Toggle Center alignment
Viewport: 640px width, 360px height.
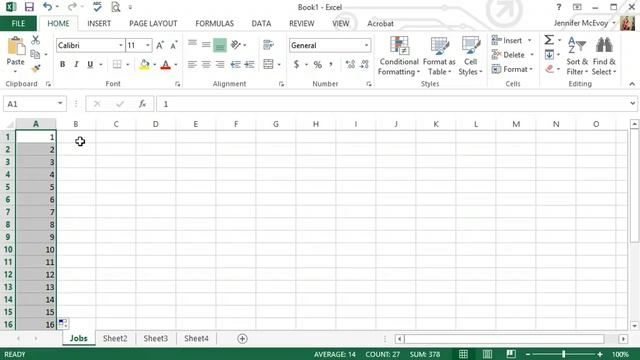[206, 64]
